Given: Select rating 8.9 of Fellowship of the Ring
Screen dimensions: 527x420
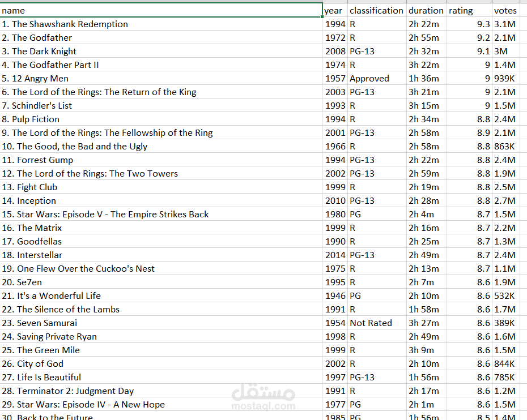Looking at the screenshot, I should click(x=469, y=133).
